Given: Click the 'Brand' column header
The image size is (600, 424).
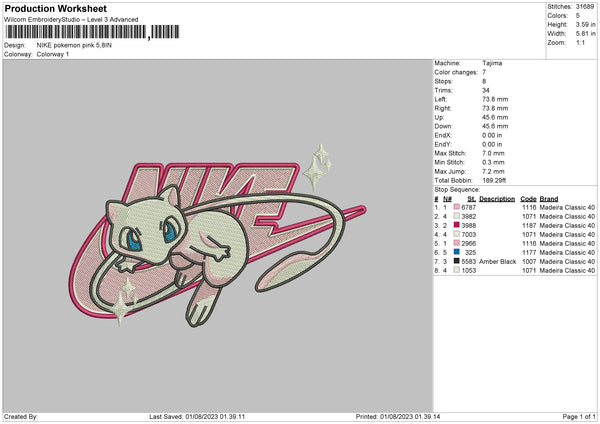Looking at the screenshot, I should click(549, 199).
